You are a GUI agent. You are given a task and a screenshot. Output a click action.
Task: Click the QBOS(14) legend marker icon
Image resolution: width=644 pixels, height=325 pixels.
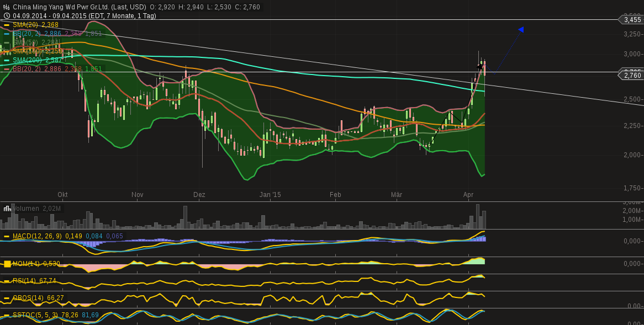point(7,297)
